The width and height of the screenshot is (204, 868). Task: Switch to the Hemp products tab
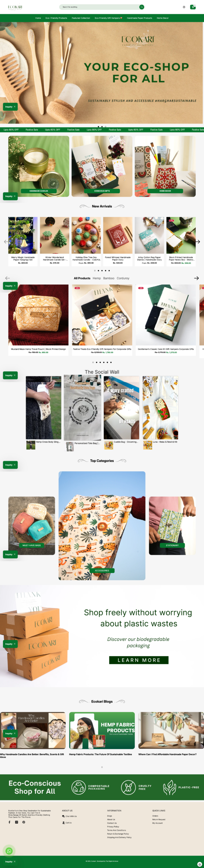(97, 278)
